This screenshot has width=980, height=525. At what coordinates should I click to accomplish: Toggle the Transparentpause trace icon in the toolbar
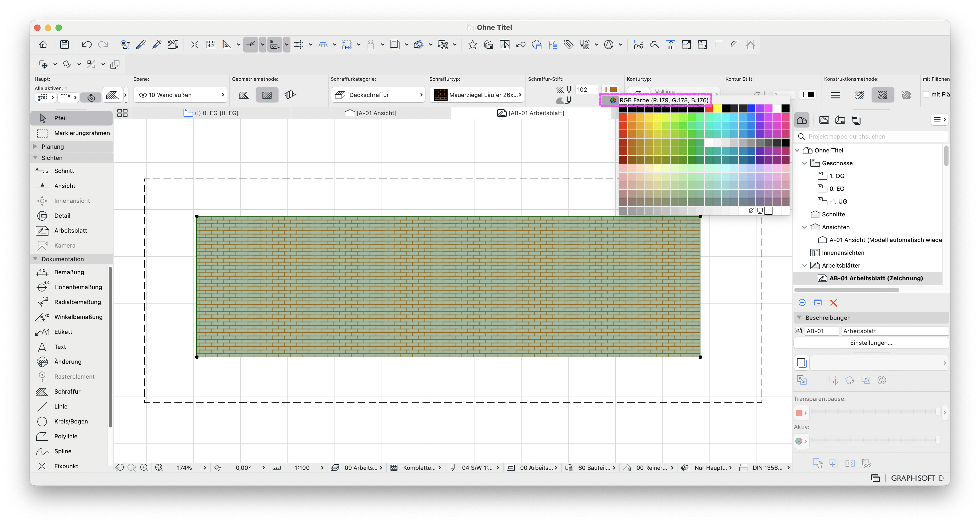click(x=395, y=45)
